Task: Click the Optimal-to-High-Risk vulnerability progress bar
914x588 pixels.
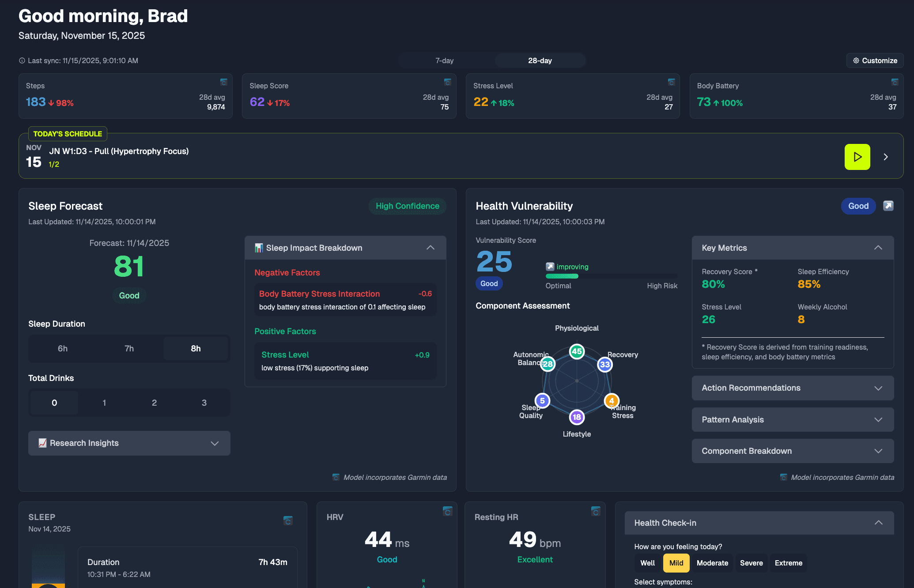Action: click(x=612, y=276)
